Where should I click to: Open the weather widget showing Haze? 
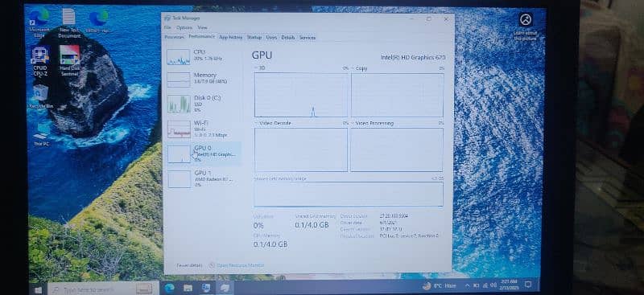440,285
